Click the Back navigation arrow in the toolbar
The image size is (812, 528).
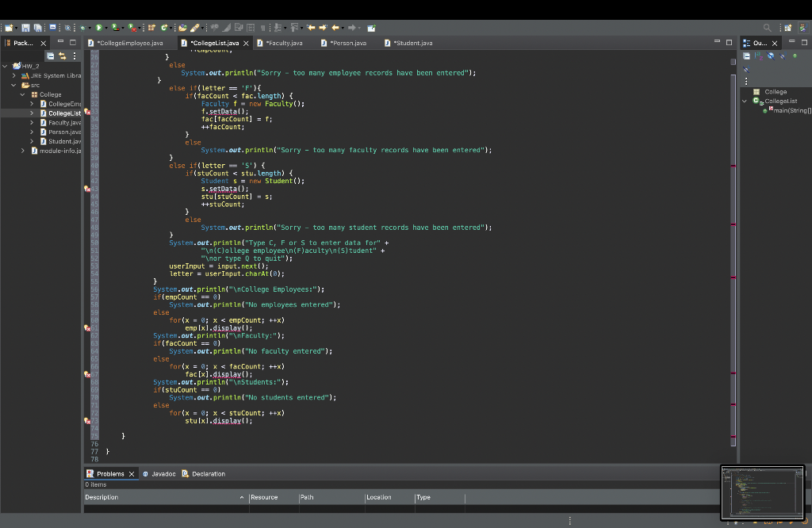[334, 28]
